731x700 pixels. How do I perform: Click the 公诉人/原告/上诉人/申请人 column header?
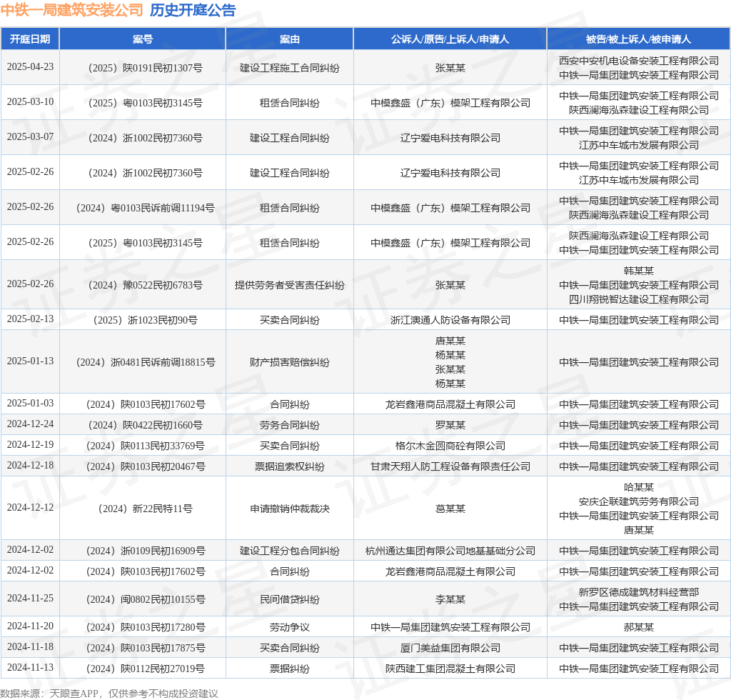click(450, 39)
